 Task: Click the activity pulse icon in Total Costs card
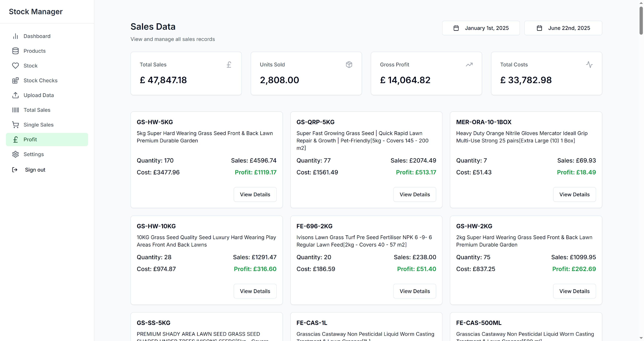[589, 65]
